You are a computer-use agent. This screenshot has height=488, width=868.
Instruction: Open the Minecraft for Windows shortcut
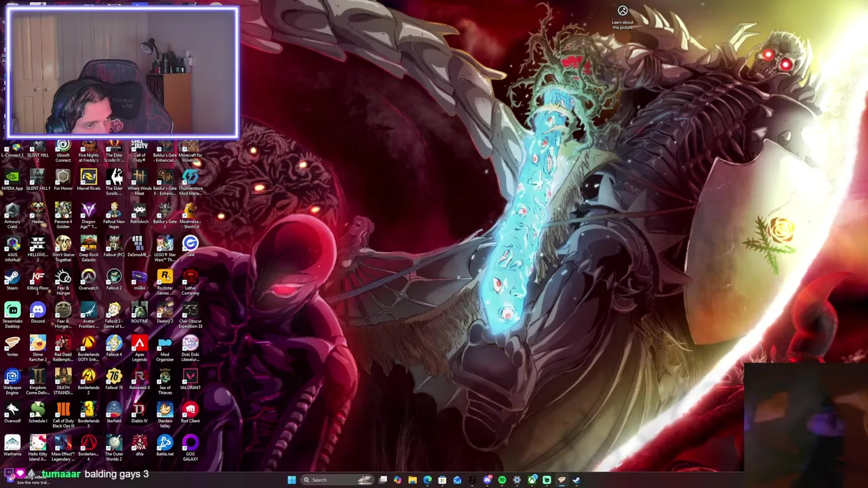tap(190, 150)
